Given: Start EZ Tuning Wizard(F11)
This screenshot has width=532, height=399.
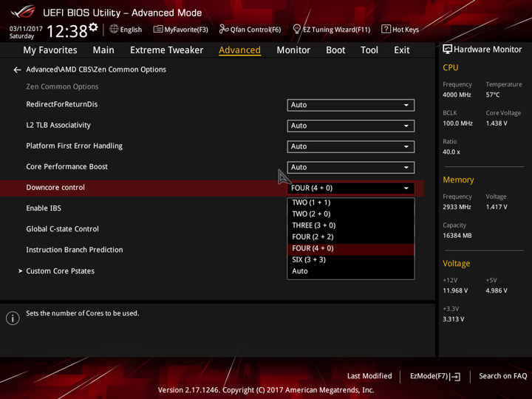Looking at the screenshot, I should [x=332, y=30].
